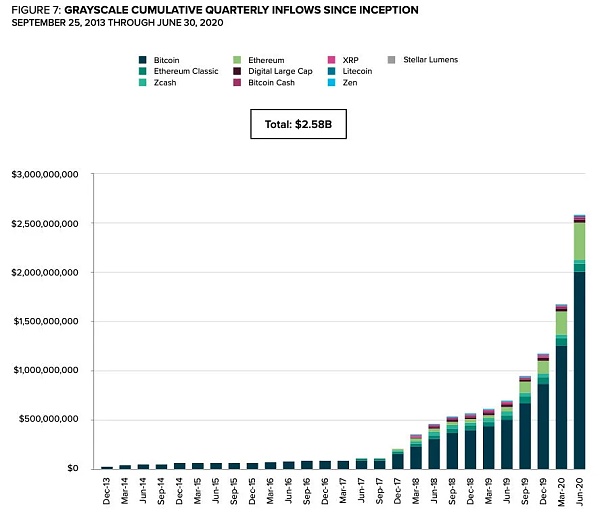This screenshot has width=600, height=513.
Task: Click the Jun-20 bar's Bitcoin segment
Action: (579, 370)
